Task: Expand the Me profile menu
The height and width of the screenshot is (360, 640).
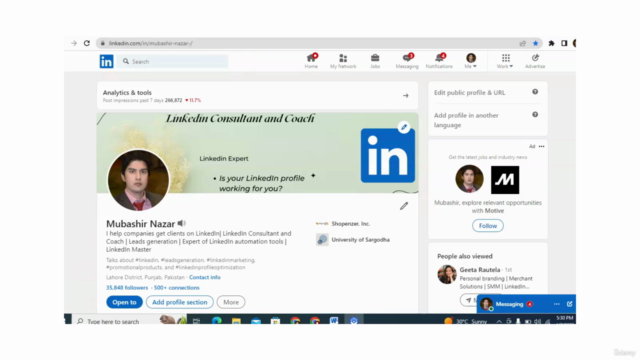Action: pyautogui.click(x=471, y=61)
